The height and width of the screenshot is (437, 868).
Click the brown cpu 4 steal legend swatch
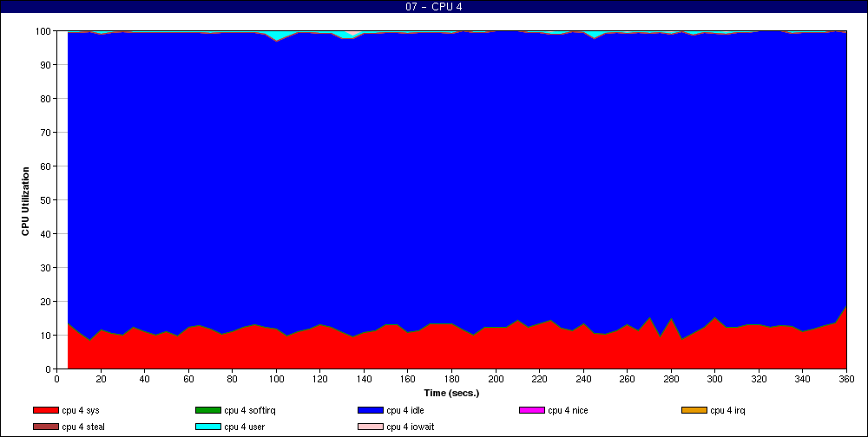45,427
